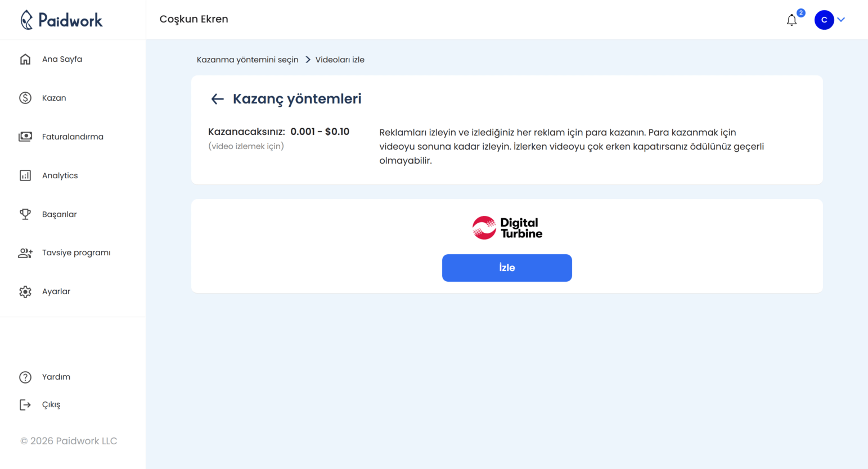The width and height of the screenshot is (868, 469).
Task: Open notifications via the bell icon
Action: 791,20
